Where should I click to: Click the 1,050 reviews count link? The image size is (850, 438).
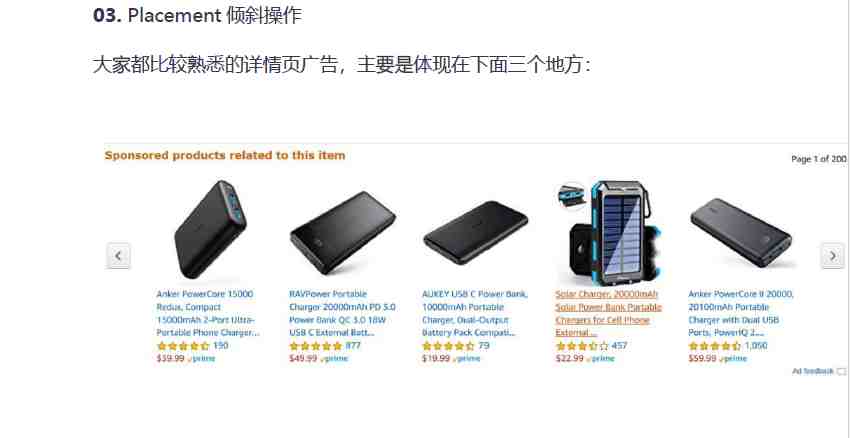756,346
